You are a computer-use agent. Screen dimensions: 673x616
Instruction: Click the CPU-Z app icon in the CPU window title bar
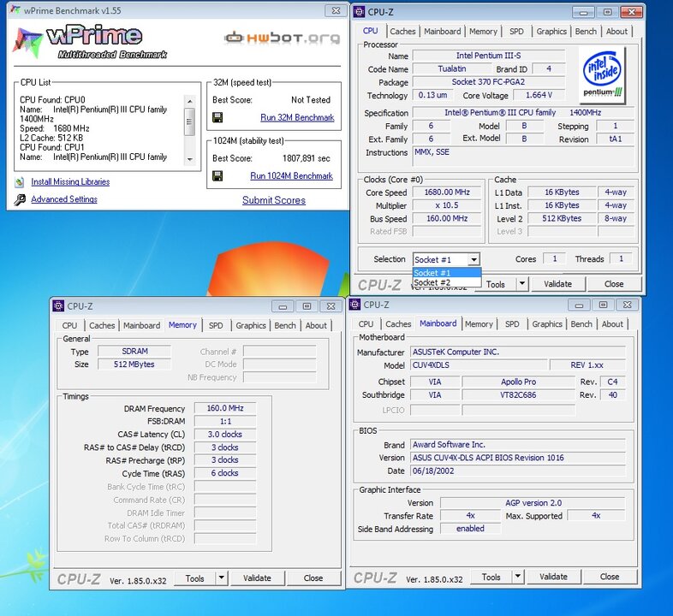click(359, 12)
